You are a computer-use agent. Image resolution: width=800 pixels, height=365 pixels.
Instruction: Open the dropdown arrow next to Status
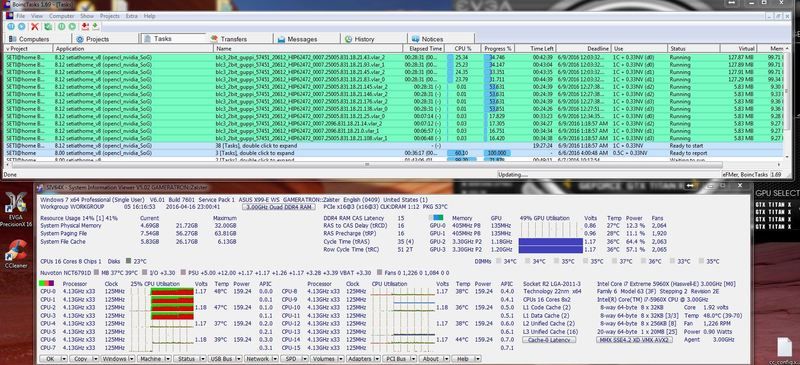coord(203,359)
